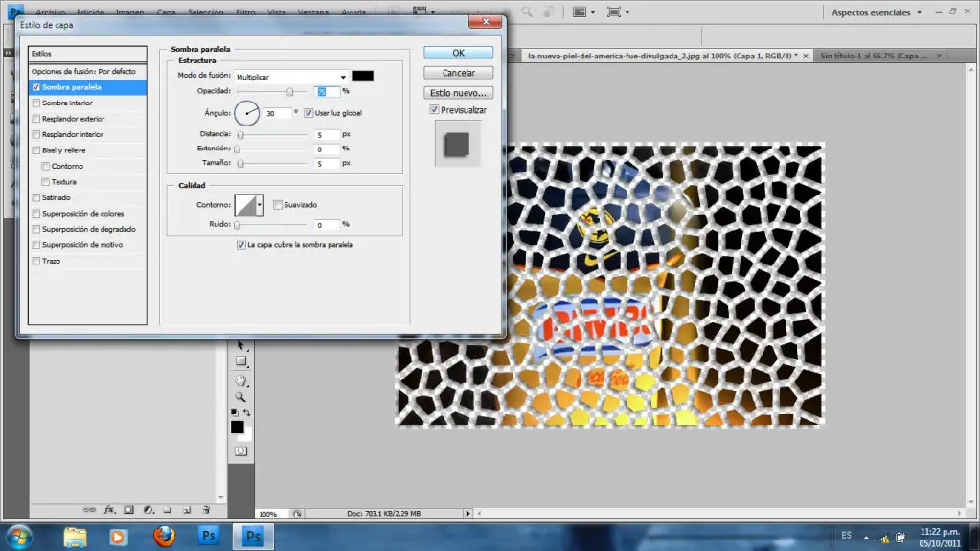The width and height of the screenshot is (980, 551).
Task: Confirm layer style with OK button
Action: [458, 53]
